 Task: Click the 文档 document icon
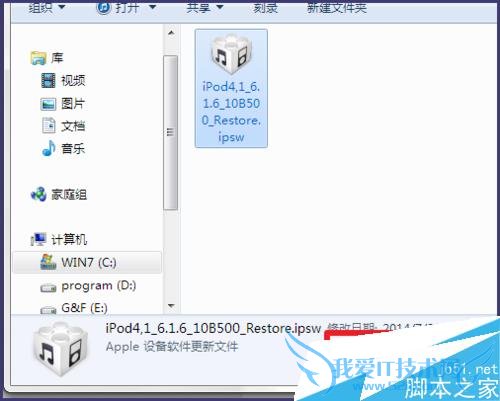coord(49,126)
